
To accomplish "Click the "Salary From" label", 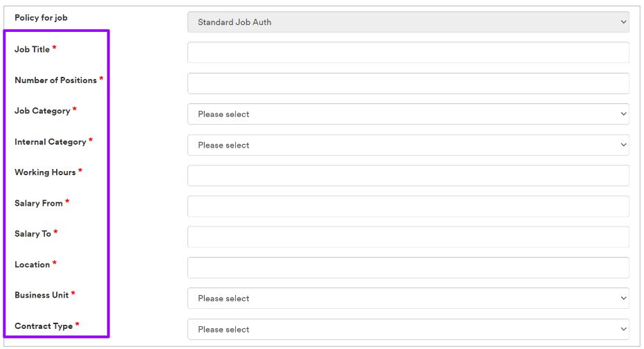I will tap(39, 204).
